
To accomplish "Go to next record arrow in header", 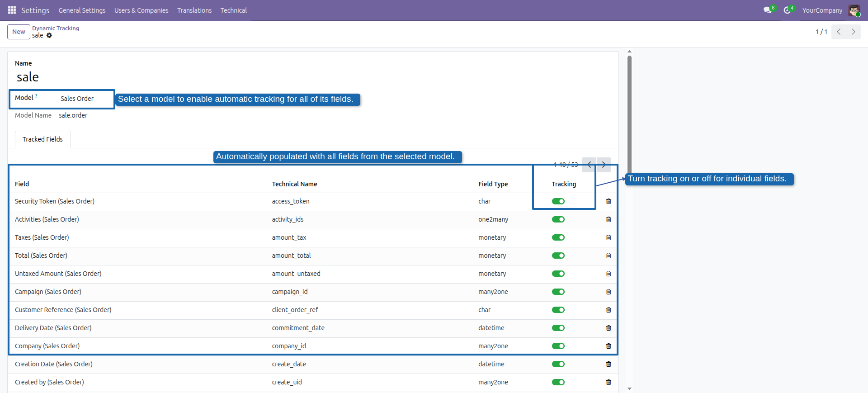I will (853, 32).
